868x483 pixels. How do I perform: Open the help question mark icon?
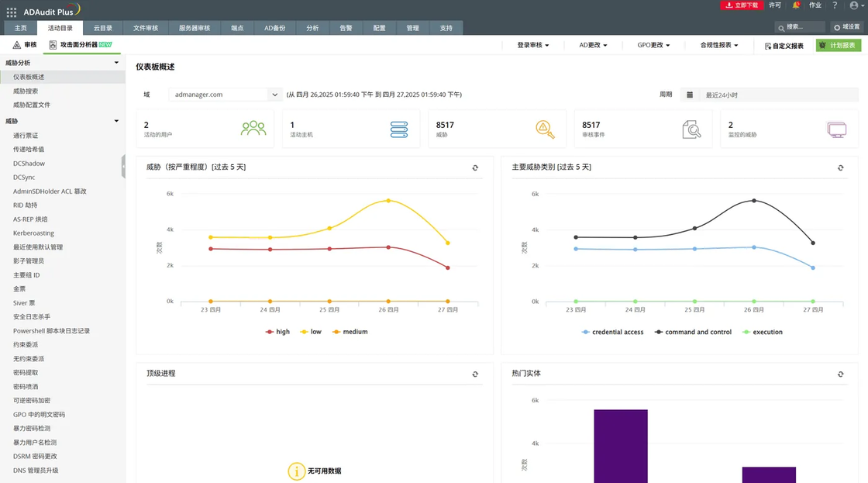coord(835,5)
